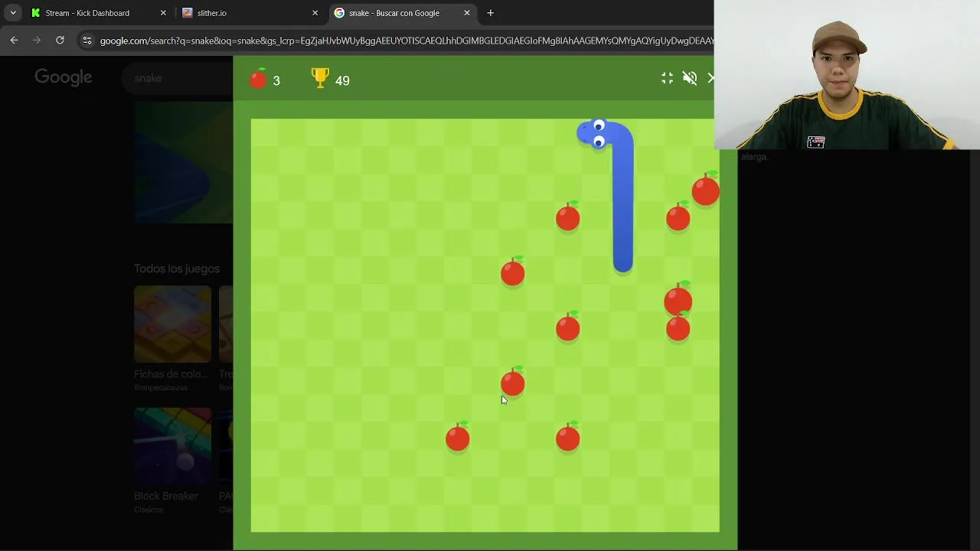Open a new browser tab
Viewport: 980px width, 551px height.
(x=491, y=13)
